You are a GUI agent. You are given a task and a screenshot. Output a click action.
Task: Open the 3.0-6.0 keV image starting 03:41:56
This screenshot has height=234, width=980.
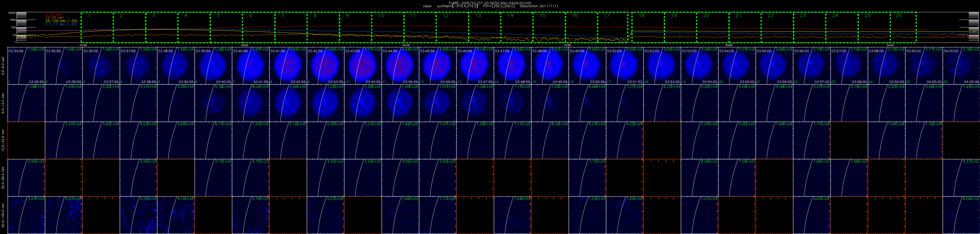click(288, 65)
